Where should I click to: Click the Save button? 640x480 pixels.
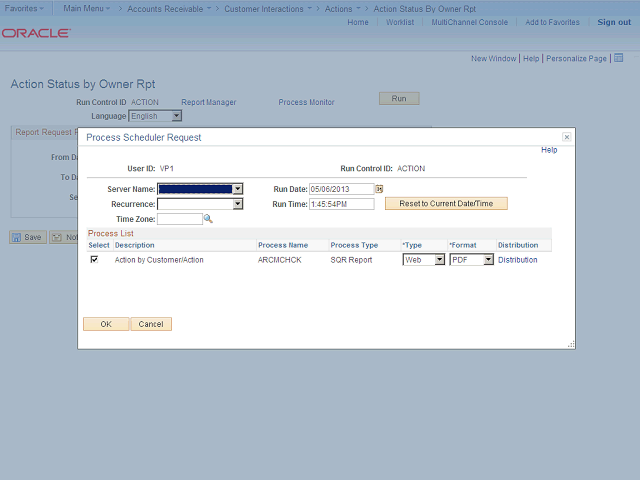(x=28, y=237)
